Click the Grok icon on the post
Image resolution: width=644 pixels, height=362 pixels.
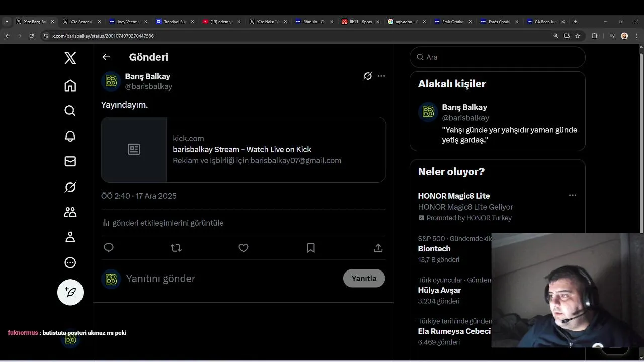pyautogui.click(x=368, y=76)
